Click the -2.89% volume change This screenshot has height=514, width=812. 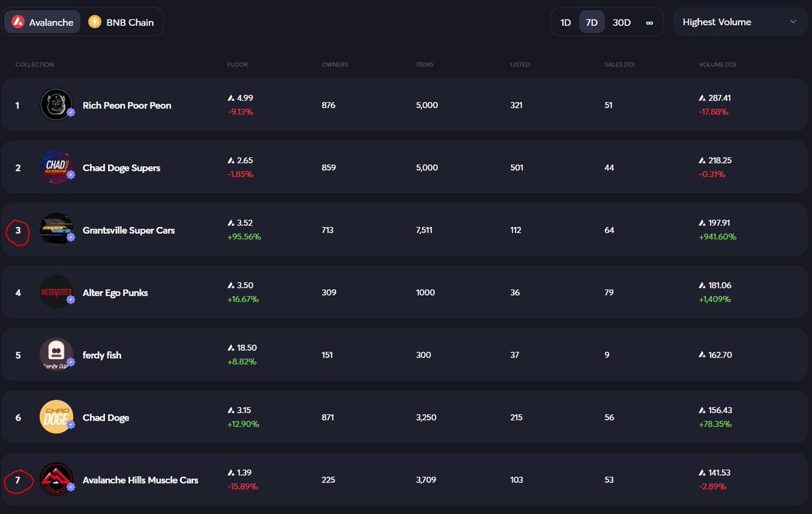[x=712, y=486]
